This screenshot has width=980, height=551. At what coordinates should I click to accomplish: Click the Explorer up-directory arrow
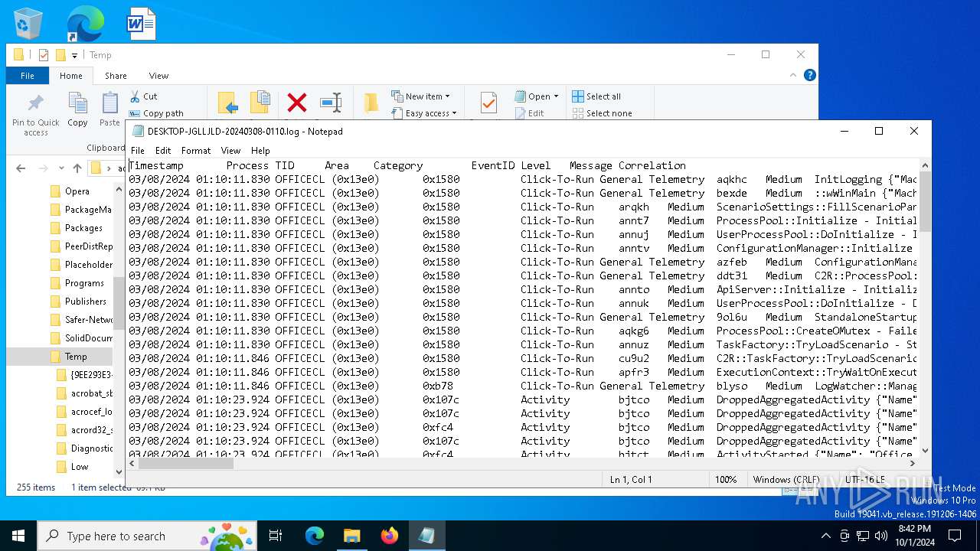[x=77, y=168]
